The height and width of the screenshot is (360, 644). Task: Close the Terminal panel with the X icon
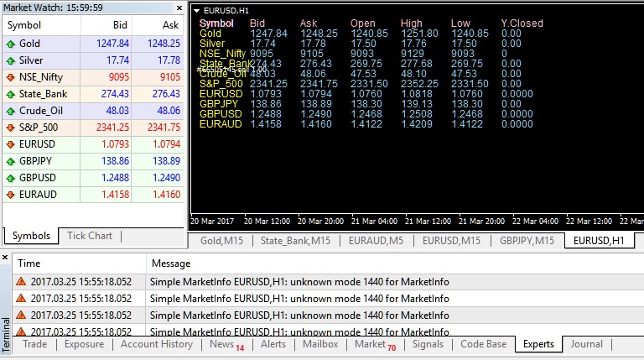(x=6, y=257)
